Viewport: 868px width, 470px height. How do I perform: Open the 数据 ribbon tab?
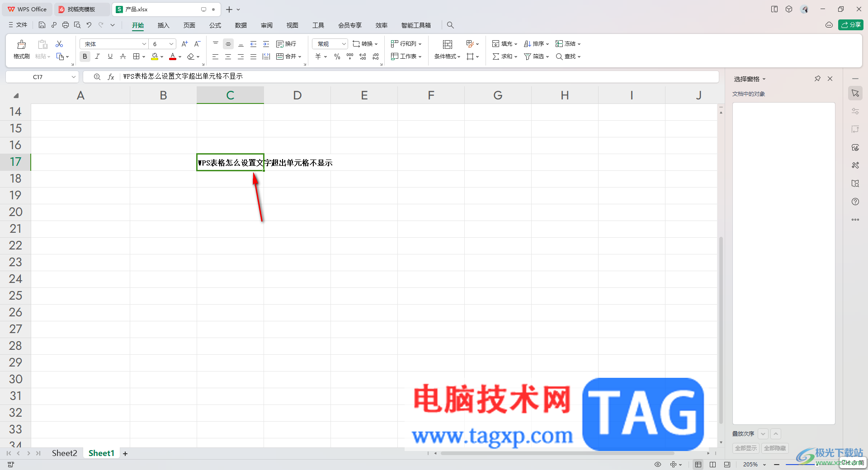pyautogui.click(x=241, y=25)
